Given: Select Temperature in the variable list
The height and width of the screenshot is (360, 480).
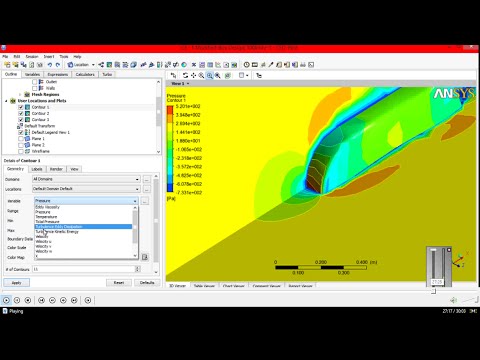Looking at the screenshot, I should pyautogui.click(x=46, y=217).
